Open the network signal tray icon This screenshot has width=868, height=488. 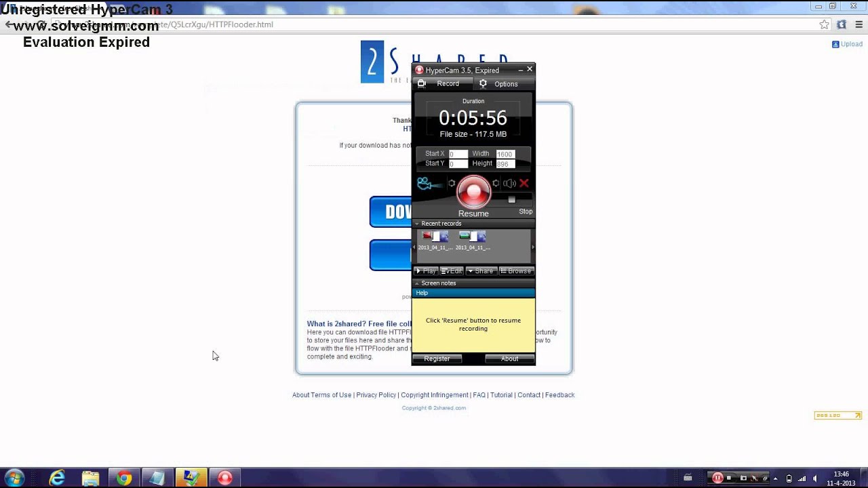pyautogui.click(x=802, y=478)
